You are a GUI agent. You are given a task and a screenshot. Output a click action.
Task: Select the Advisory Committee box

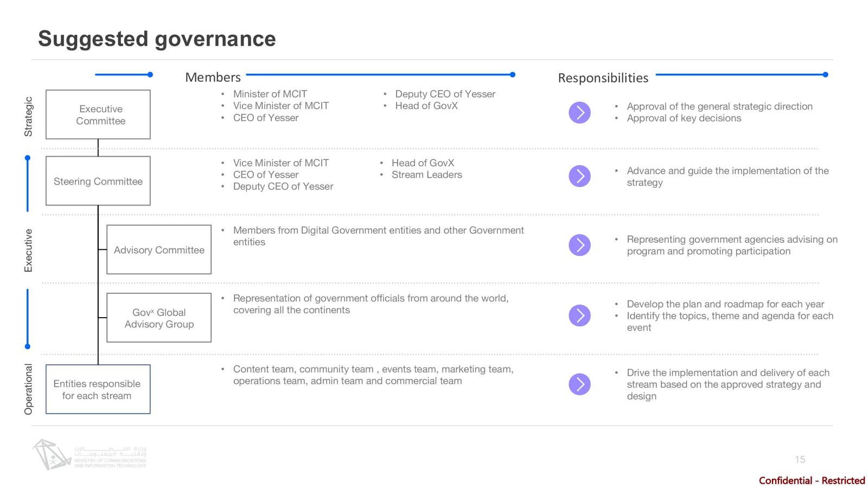tap(159, 249)
